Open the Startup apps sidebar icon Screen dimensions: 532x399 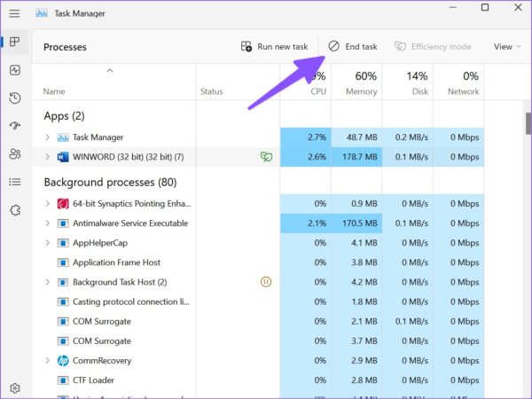tap(15, 126)
